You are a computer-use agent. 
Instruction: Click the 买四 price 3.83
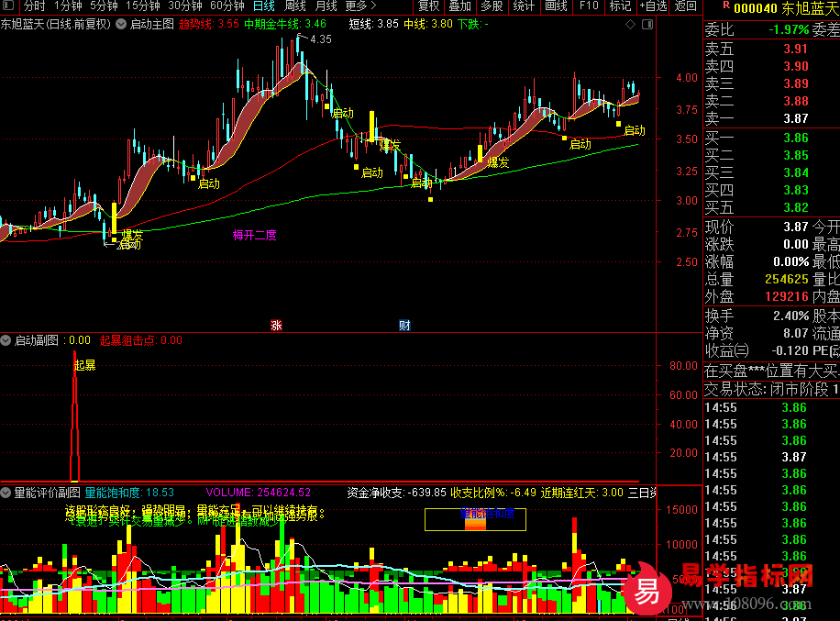click(x=796, y=190)
